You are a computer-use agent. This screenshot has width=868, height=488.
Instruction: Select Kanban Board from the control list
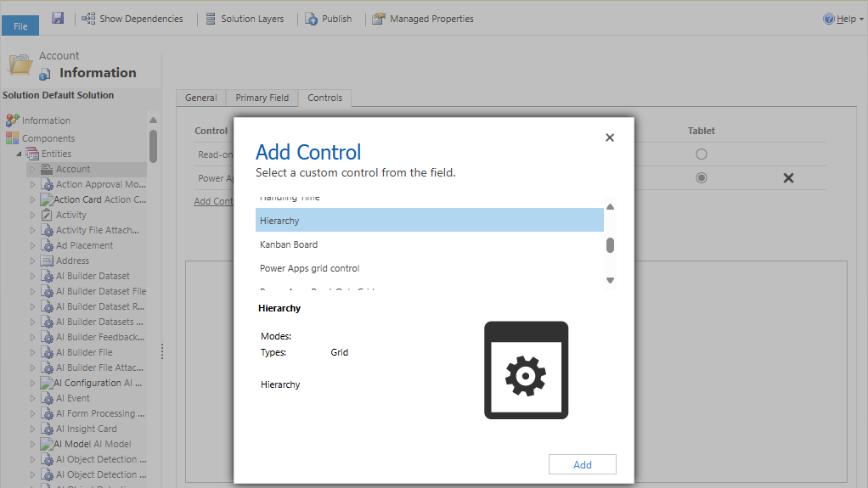(289, 244)
